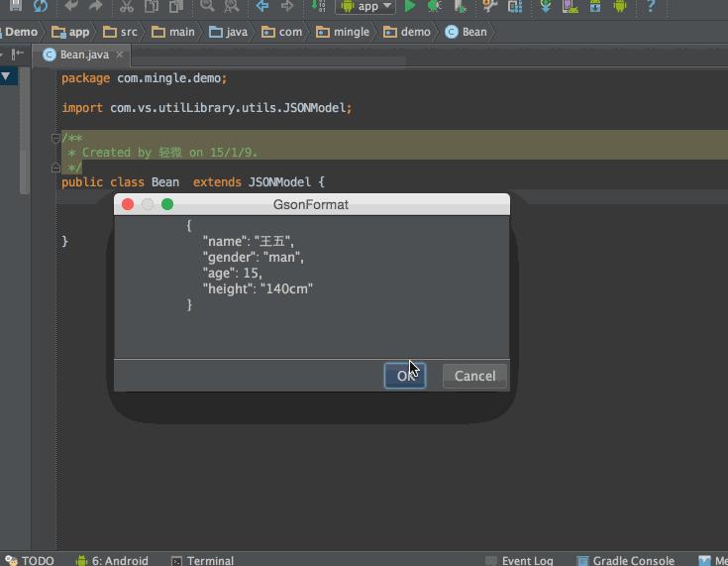Click the Redo arrow icon

pos(95,6)
